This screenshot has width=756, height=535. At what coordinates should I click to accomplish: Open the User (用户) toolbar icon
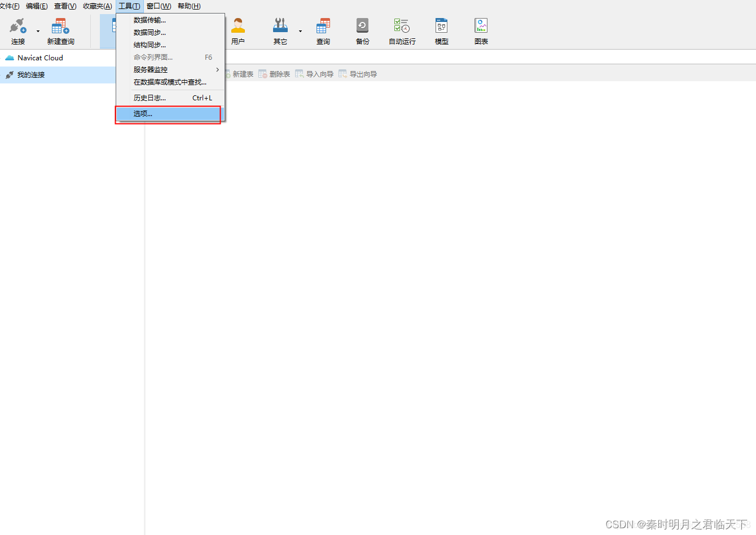(x=238, y=32)
